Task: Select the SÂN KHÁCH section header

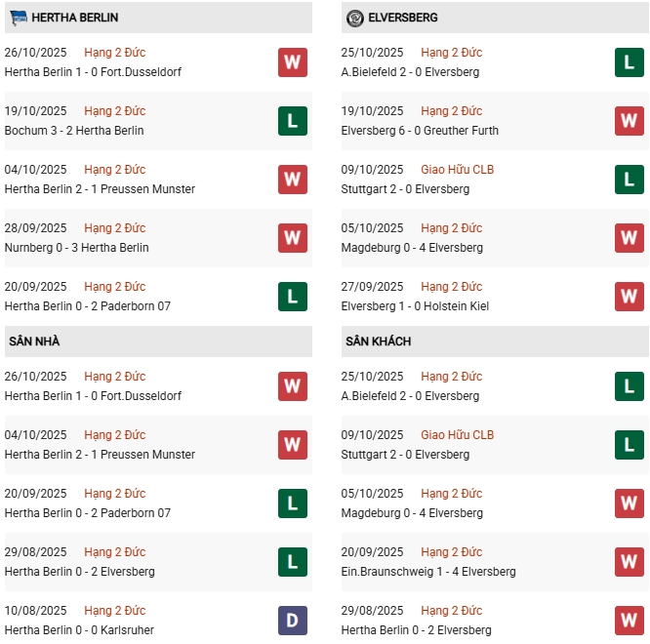Action: (378, 342)
